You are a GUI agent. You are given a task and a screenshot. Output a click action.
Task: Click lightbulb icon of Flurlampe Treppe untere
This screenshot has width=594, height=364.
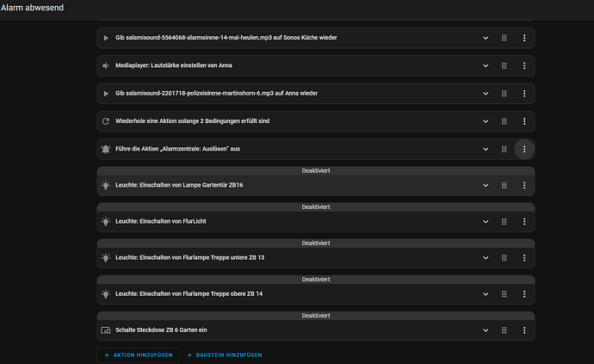coord(106,257)
